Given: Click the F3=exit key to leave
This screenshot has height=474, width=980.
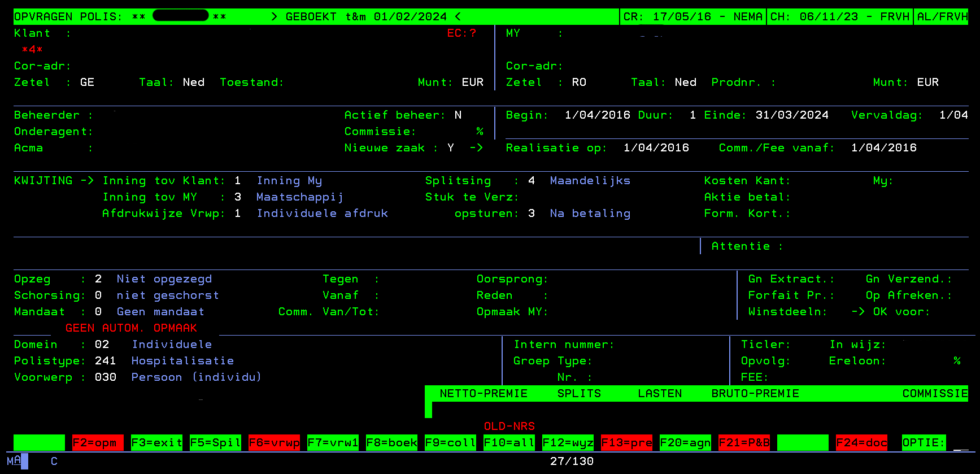Looking at the screenshot, I should 156,443.
